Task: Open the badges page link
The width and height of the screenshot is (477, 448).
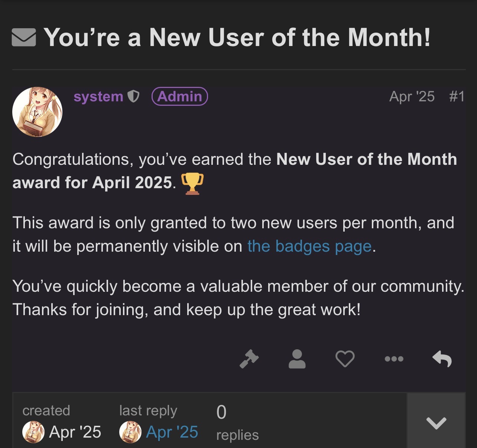Action: click(x=309, y=246)
